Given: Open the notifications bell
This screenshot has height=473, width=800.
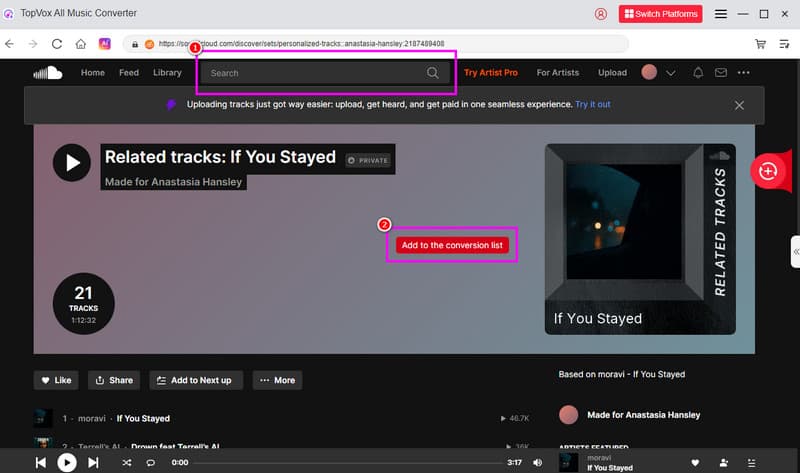Looking at the screenshot, I should pyautogui.click(x=698, y=73).
